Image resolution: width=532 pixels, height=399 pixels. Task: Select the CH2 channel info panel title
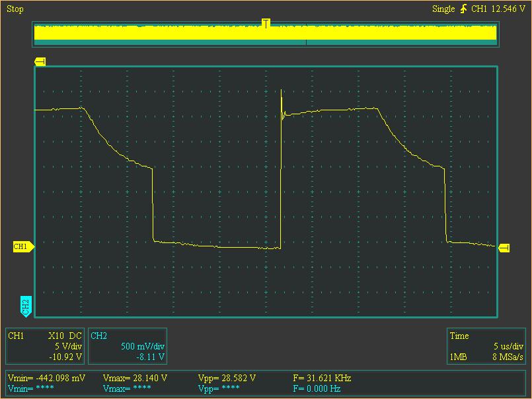(98, 336)
